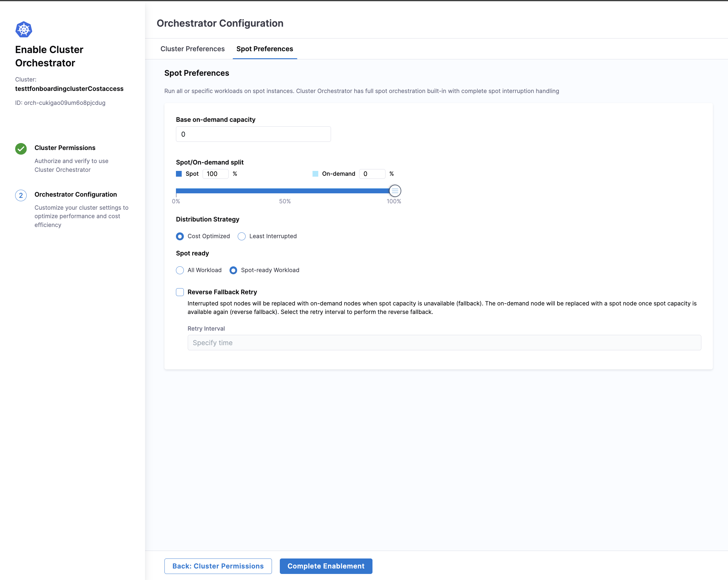This screenshot has height=580, width=728.
Task: Select Least Interrupted distribution strategy
Action: coord(242,236)
